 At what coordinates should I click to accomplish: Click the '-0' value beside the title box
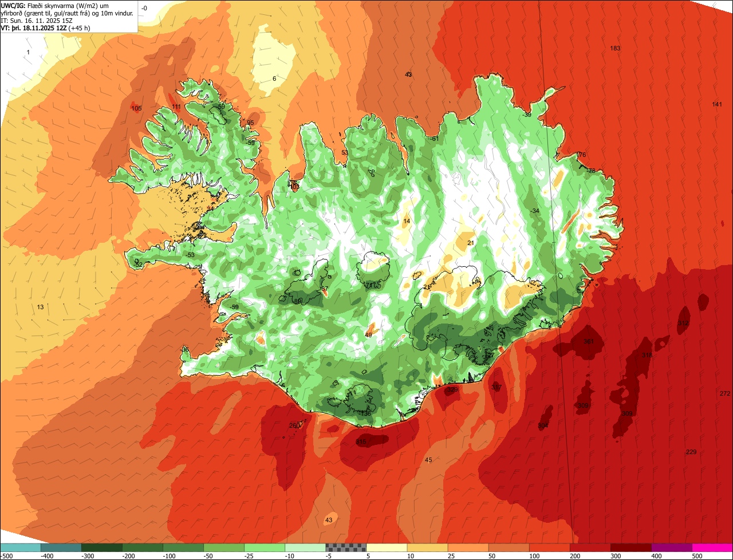(x=144, y=8)
